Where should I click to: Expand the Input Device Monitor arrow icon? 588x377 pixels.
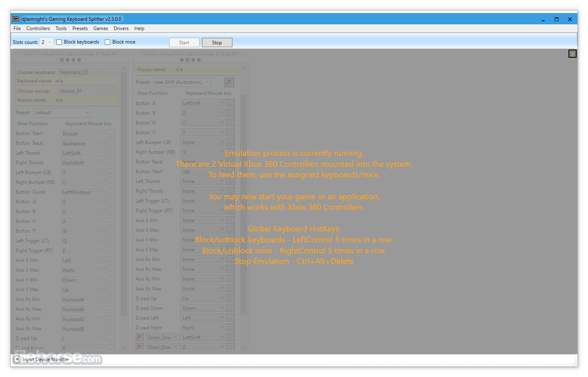pyautogui.click(x=17, y=360)
